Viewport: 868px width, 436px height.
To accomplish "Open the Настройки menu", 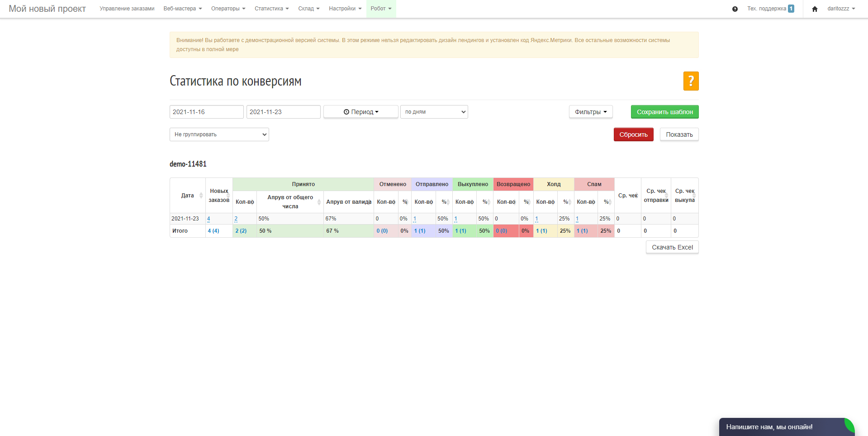I will [x=345, y=9].
